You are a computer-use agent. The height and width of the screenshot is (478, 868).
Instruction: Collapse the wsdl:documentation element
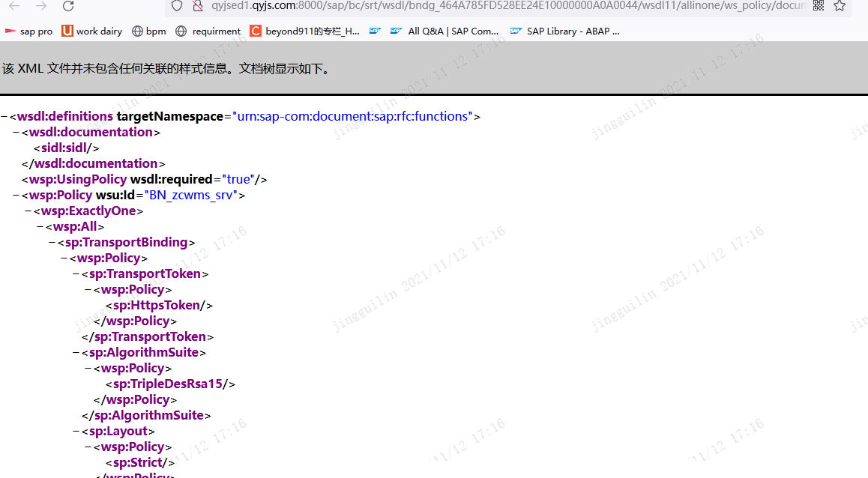click(14, 132)
